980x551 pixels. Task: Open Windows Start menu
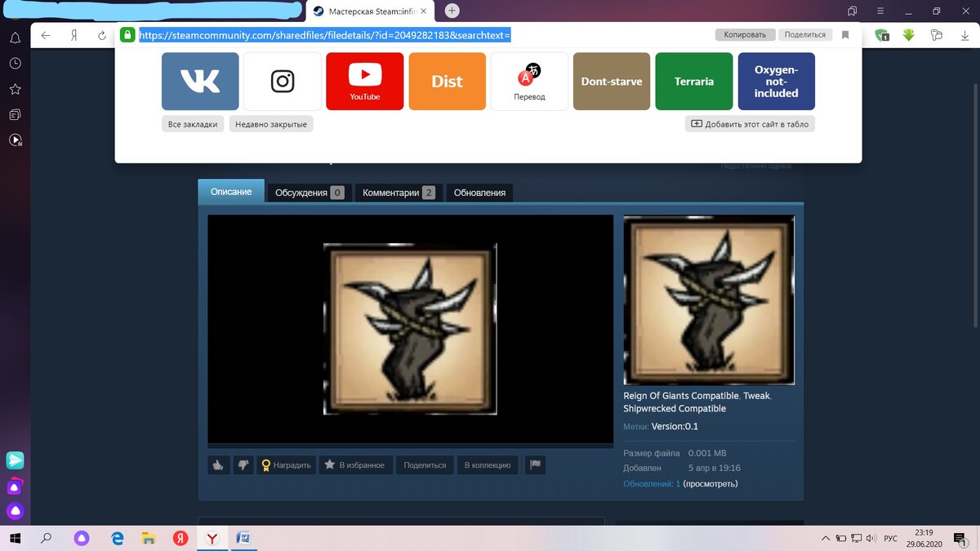(x=16, y=538)
